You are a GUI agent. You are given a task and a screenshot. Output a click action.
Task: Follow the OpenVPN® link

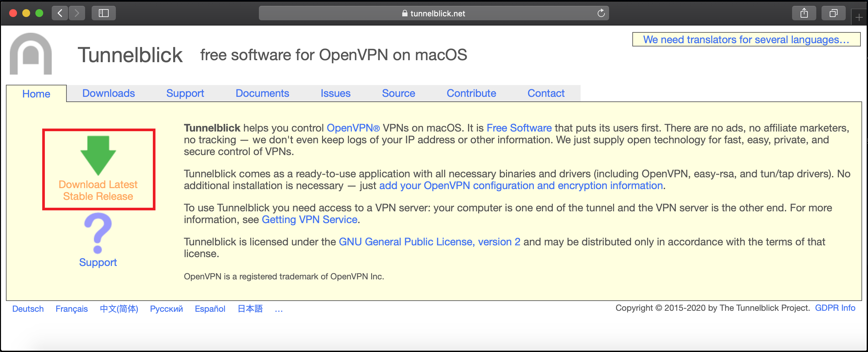pyautogui.click(x=353, y=128)
